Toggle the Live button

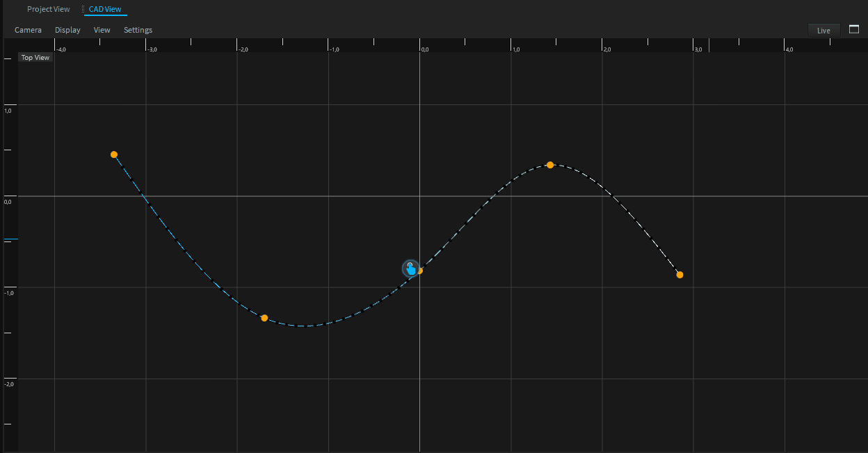click(823, 30)
